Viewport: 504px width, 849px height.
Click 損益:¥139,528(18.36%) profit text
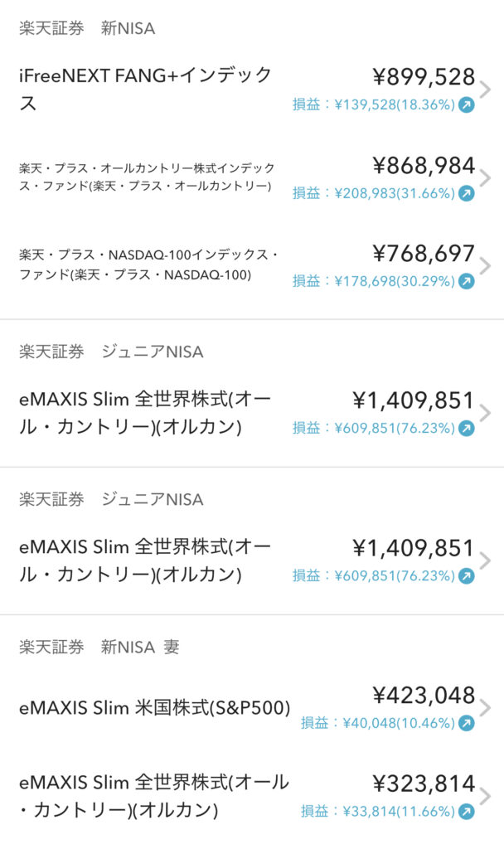pyautogui.click(x=373, y=105)
